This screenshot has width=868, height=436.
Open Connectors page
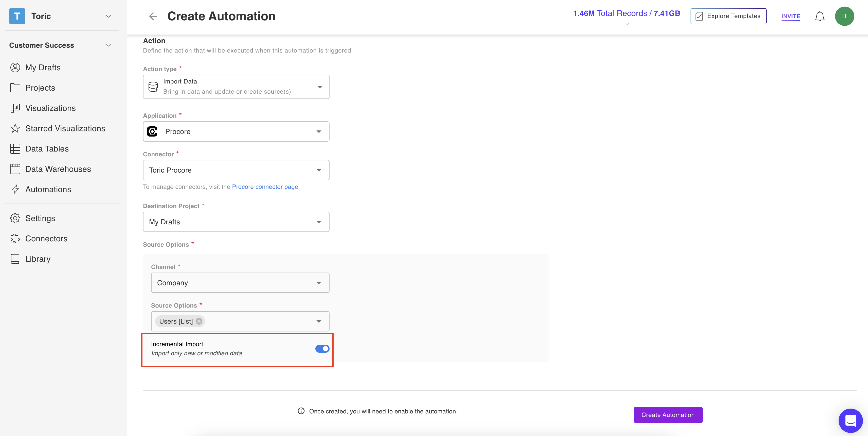click(46, 238)
